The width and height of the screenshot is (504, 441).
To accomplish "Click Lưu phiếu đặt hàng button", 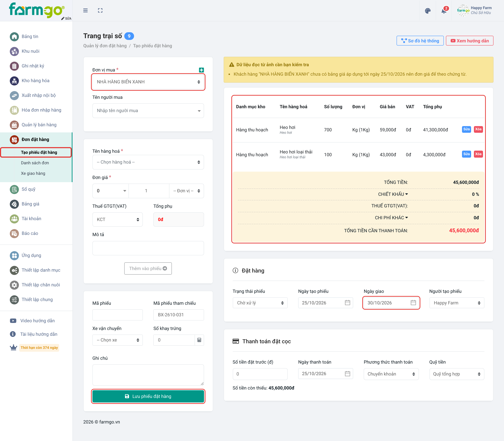I will (148, 396).
